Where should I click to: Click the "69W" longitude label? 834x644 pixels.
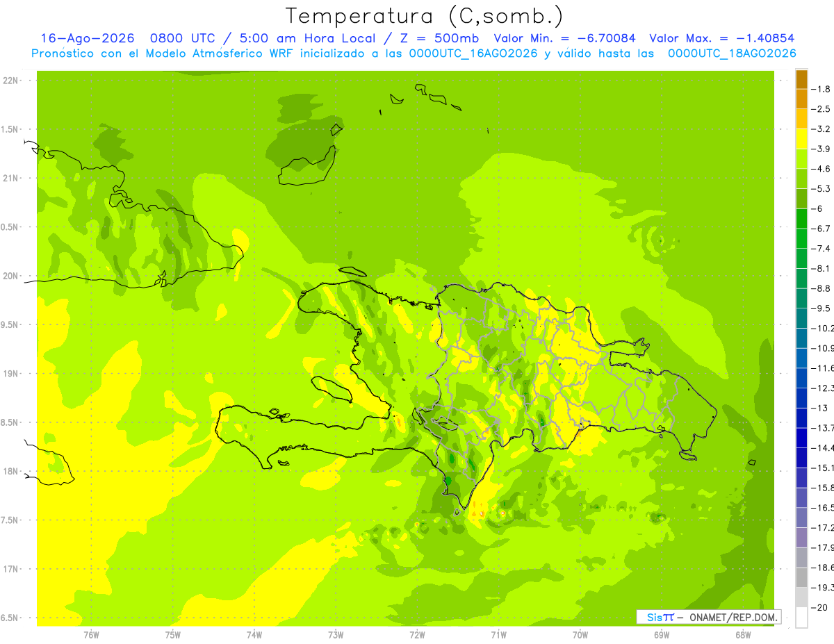tap(662, 635)
